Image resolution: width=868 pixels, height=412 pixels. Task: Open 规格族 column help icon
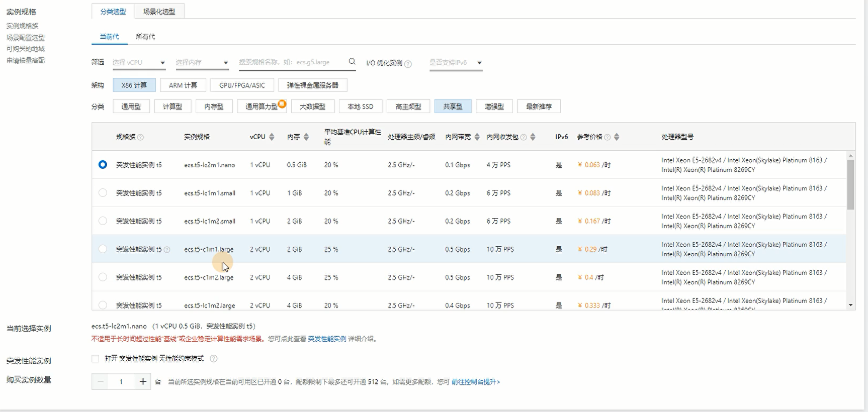coord(140,137)
